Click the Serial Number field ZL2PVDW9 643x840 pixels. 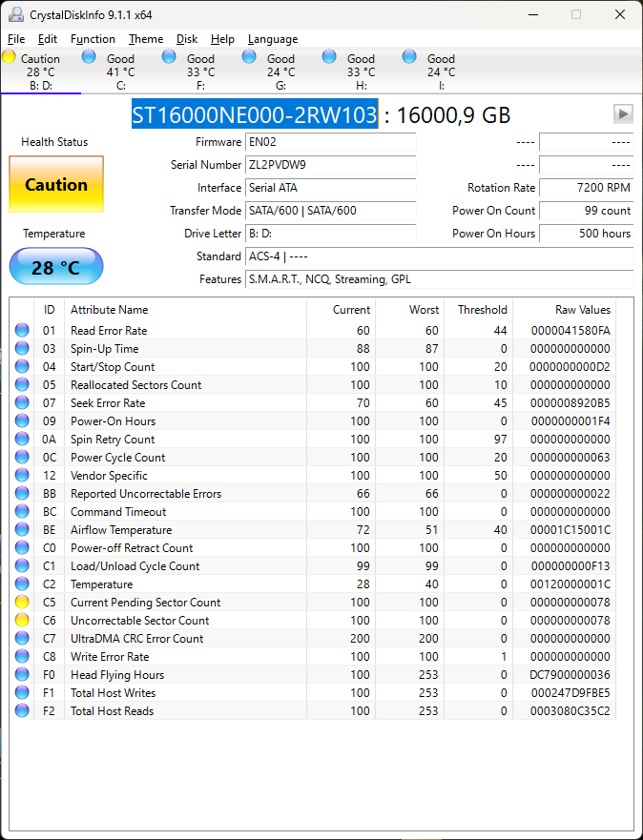pyautogui.click(x=331, y=165)
